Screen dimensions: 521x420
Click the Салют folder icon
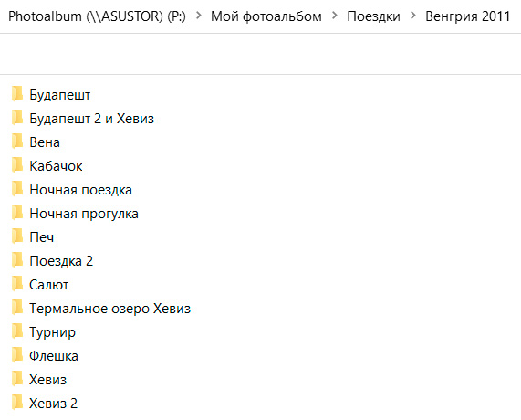point(17,284)
